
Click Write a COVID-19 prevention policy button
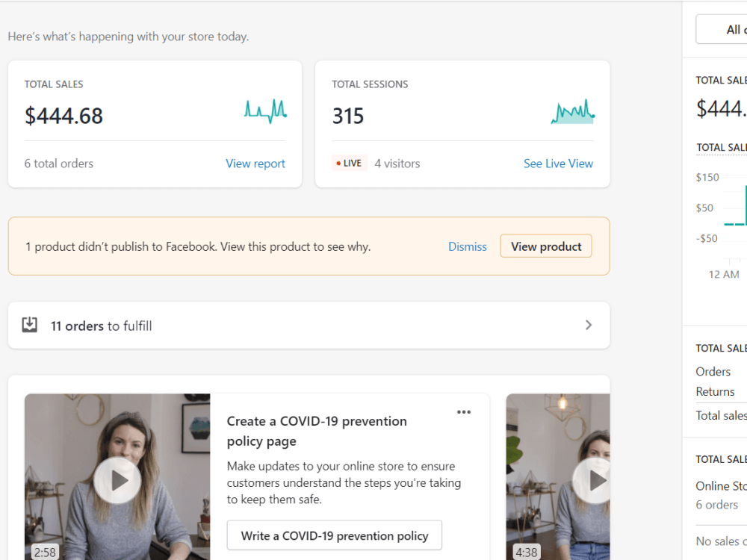335,535
